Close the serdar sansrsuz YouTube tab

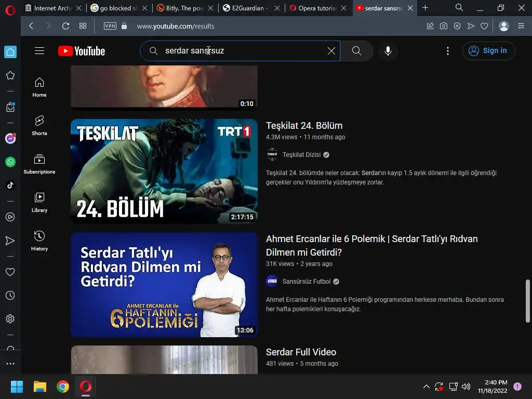click(x=410, y=8)
